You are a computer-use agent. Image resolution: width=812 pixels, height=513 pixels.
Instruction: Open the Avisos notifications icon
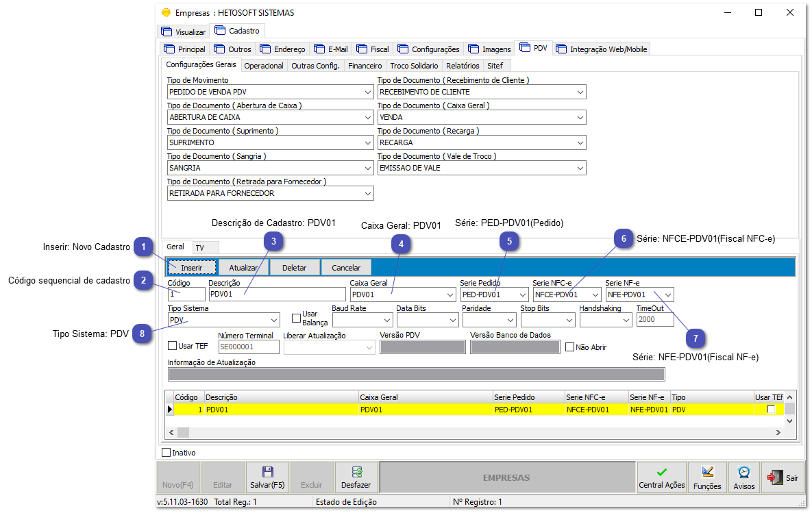(x=744, y=472)
